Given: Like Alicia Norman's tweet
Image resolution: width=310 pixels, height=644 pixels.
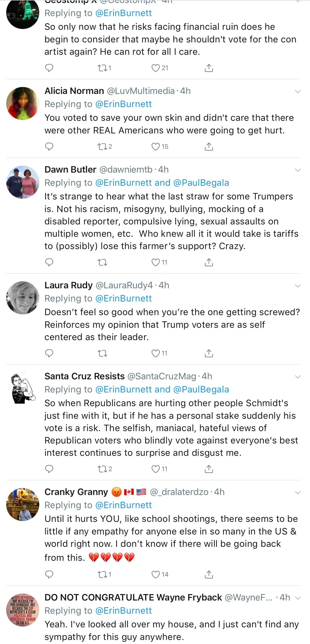Looking at the screenshot, I should coord(156,147).
